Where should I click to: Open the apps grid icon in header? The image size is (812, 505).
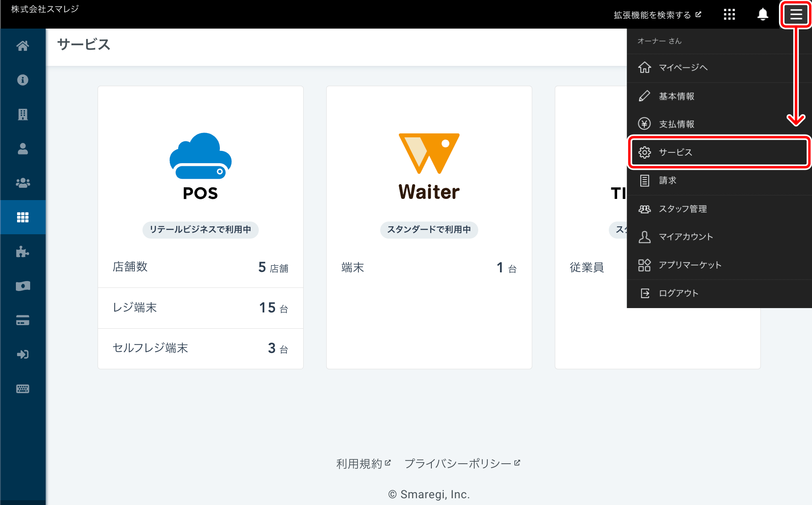(x=729, y=15)
